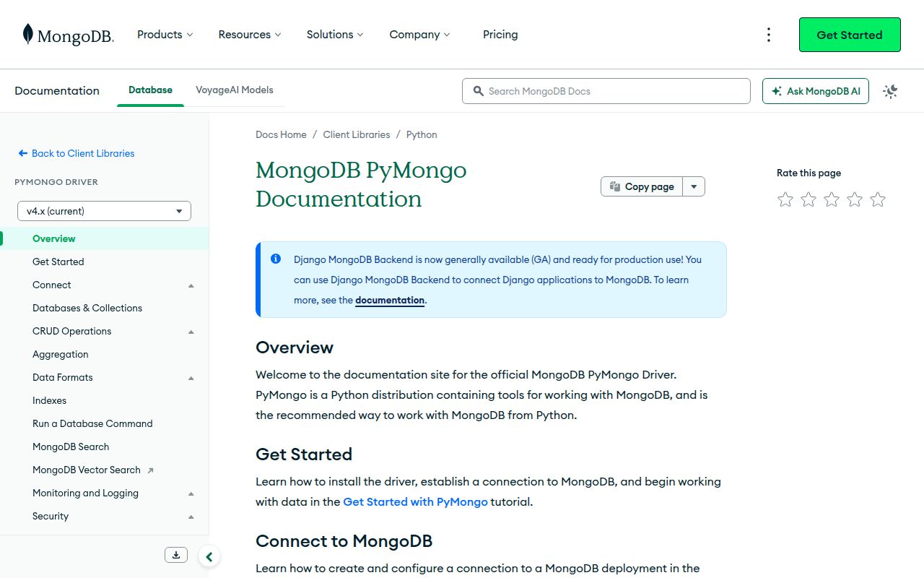Viewport: 924px width, 578px height.
Task: Open the v4.x version selector
Action: point(104,211)
